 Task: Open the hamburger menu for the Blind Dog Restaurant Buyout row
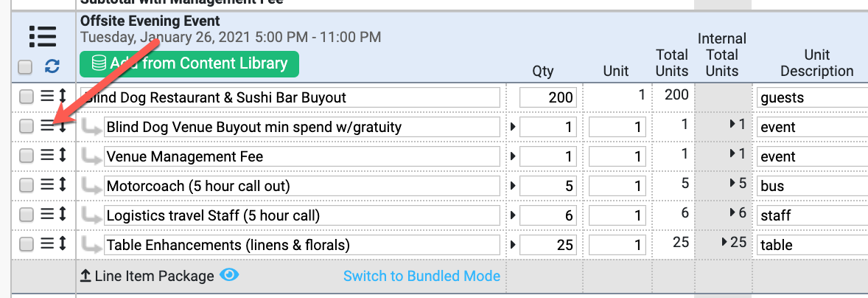click(x=48, y=97)
